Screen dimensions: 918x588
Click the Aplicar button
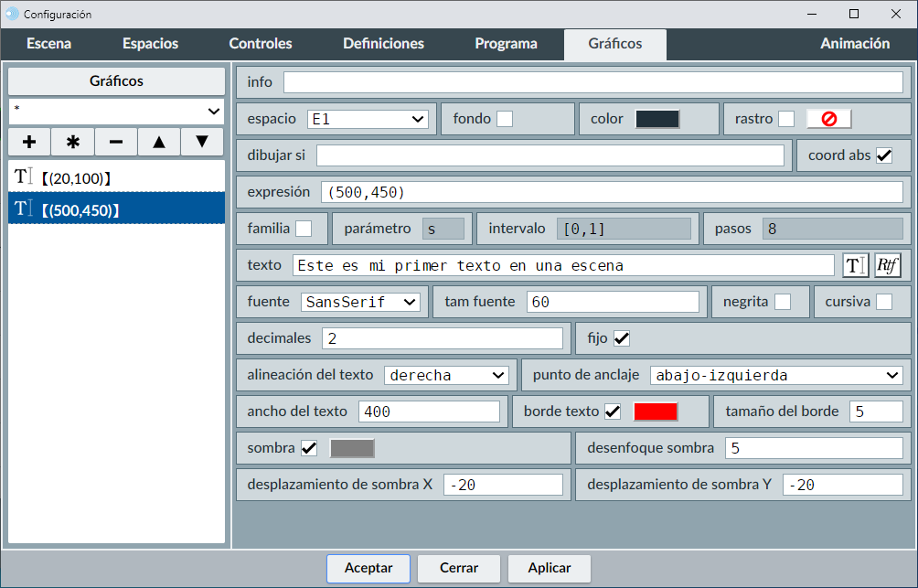point(550,568)
